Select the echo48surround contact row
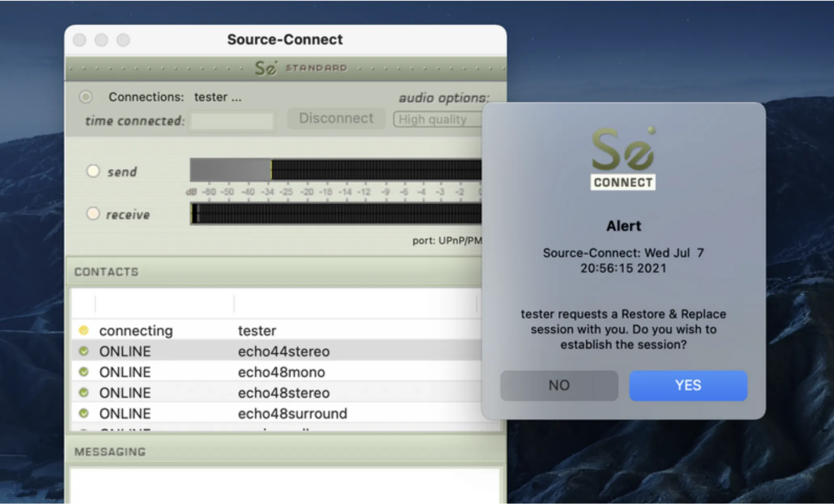This screenshot has height=504, width=834. (277, 413)
